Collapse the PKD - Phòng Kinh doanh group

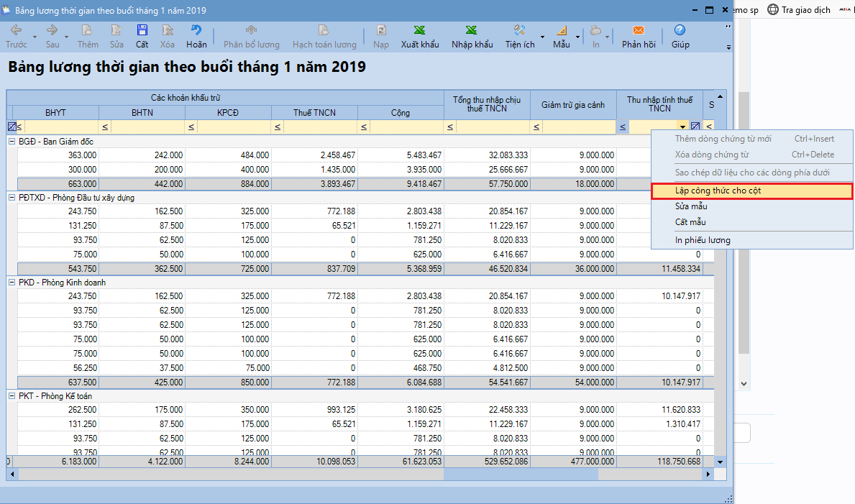coord(12,283)
